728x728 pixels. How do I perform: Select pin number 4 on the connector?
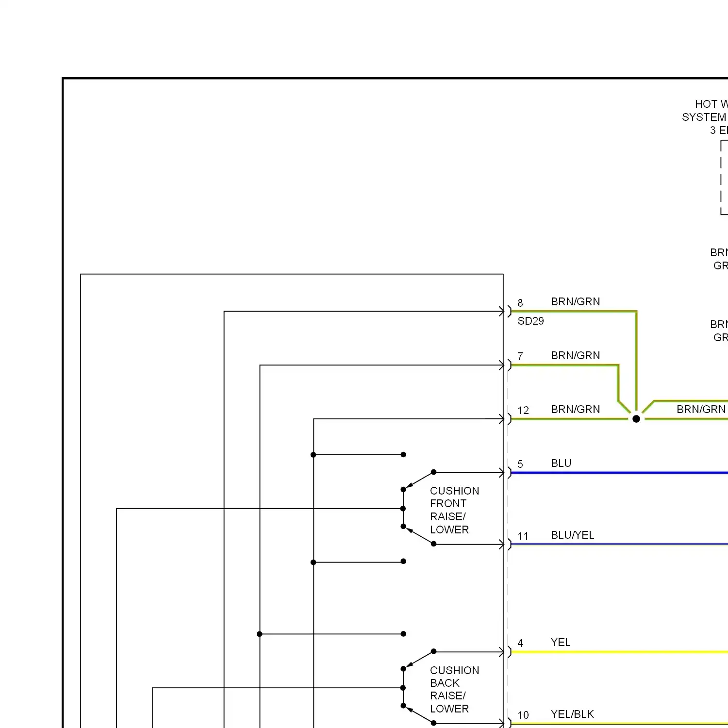point(520,644)
